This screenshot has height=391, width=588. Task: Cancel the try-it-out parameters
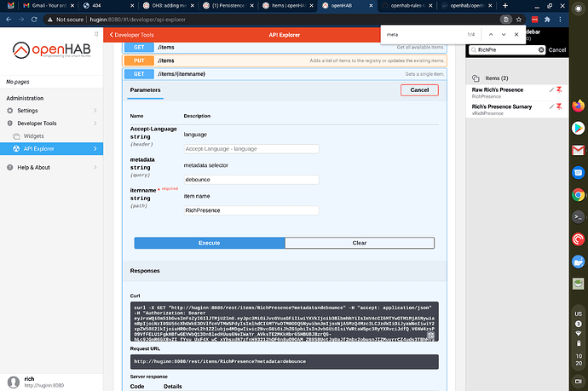pos(419,90)
